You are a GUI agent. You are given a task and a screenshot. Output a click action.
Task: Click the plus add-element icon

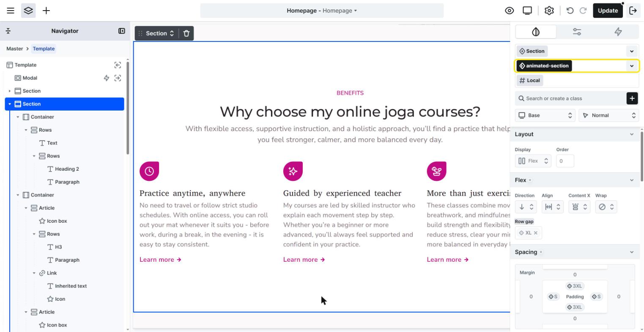click(x=47, y=11)
